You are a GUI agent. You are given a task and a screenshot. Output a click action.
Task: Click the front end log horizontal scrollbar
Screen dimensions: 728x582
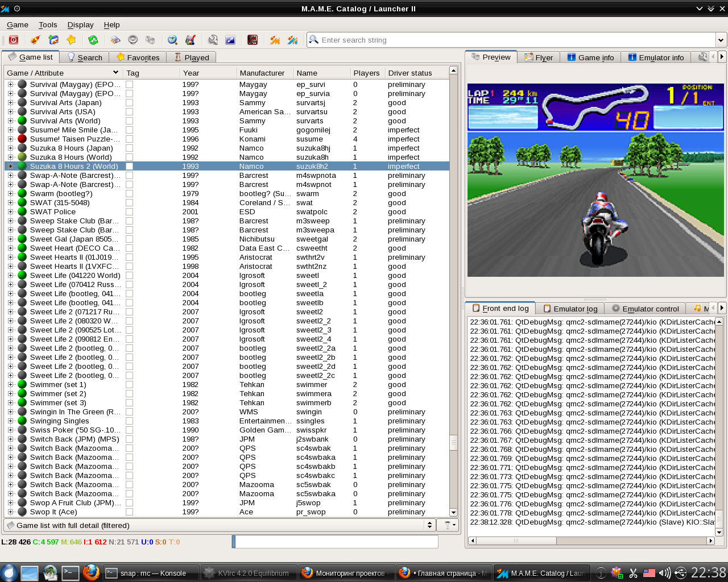[591, 541]
